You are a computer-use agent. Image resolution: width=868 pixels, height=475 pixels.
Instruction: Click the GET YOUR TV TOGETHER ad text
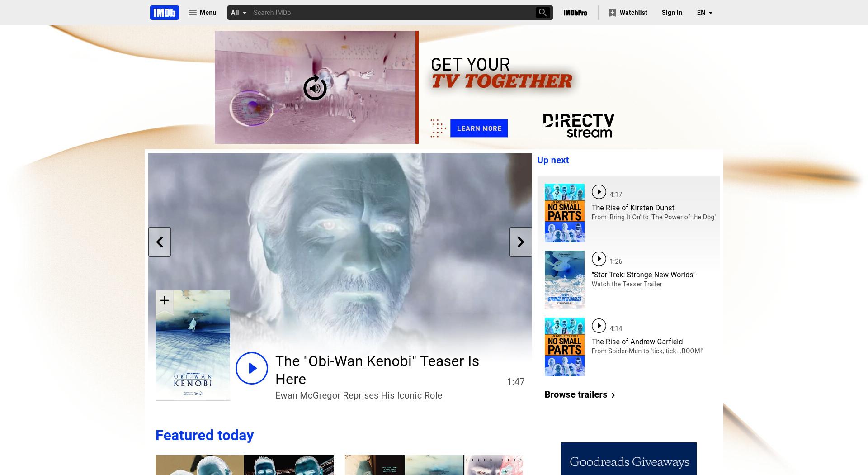[x=502, y=73]
